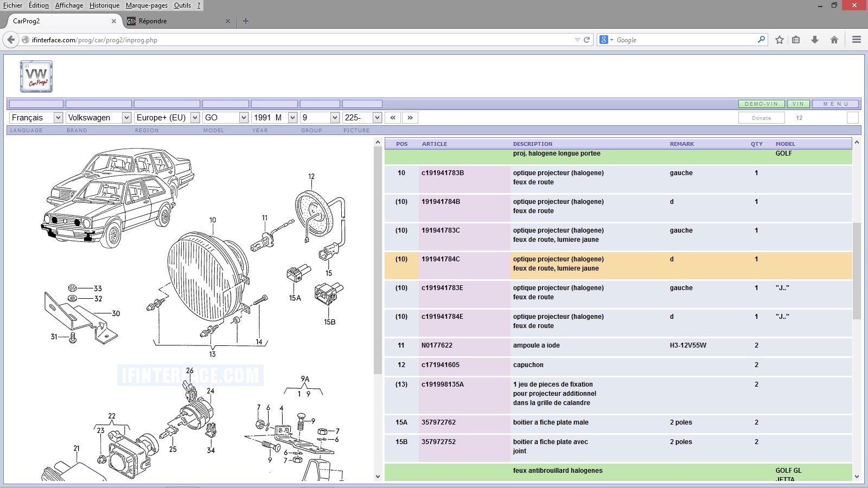Viewport: 868px width, 488px height.
Task: Open the ? help menu
Action: (199, 5)
